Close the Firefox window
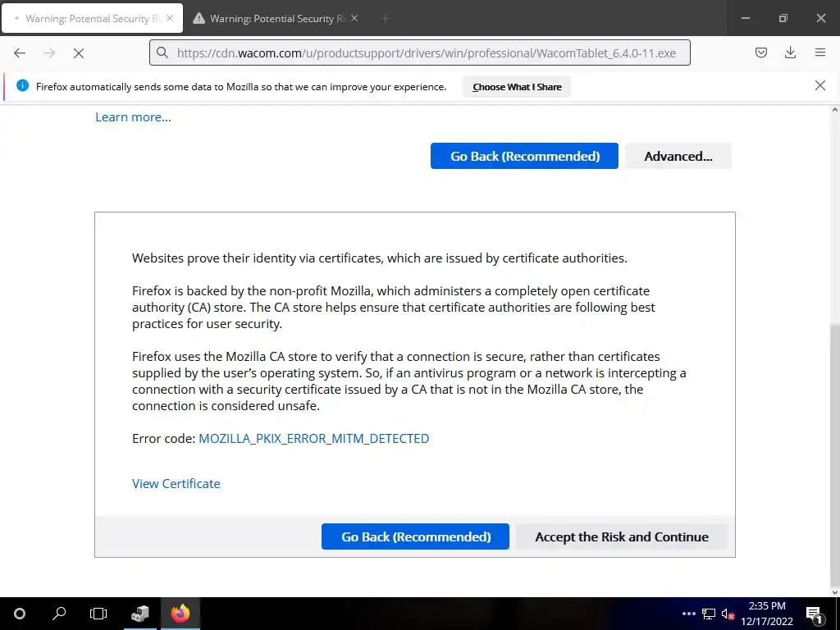The width and height of the screenshot is (840, 630). (x=820, y=18)
